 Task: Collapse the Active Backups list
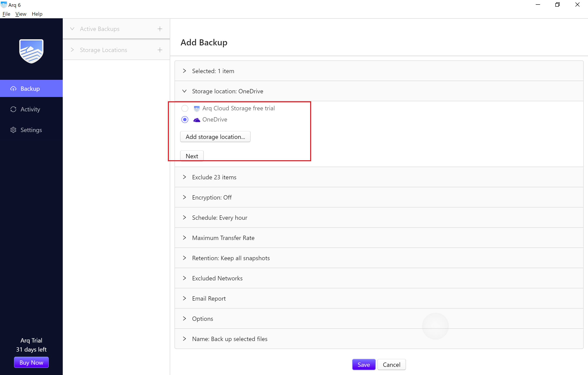pyautogui.click(x=72, y=29)
